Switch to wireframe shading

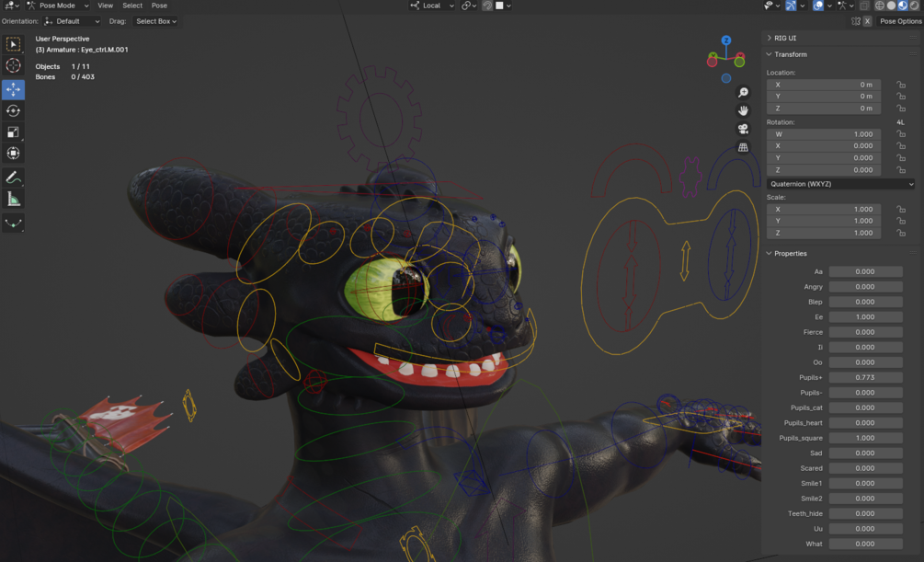(880, 6)
